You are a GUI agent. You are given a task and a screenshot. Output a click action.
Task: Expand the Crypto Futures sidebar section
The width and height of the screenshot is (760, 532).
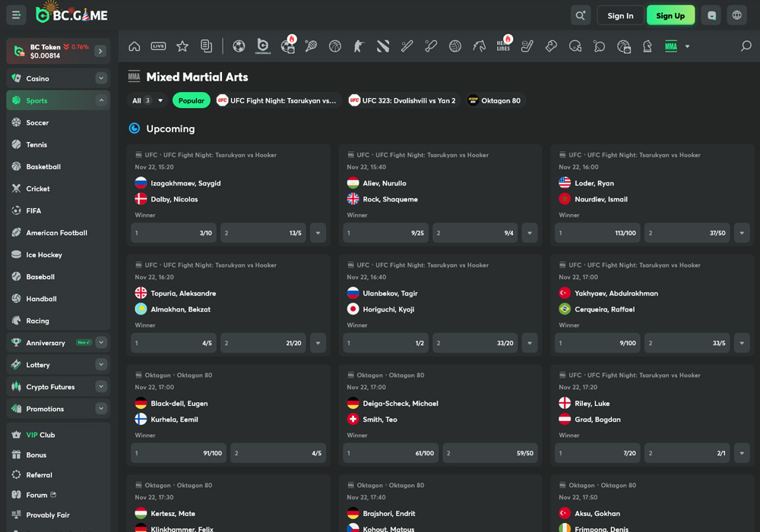coord(101,387)
